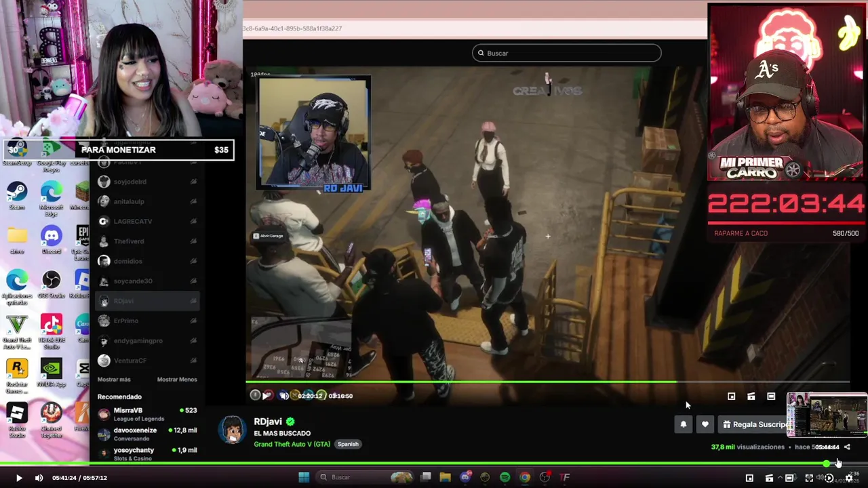This screenshot has width=868, height=488.
Task: Seek on the inner stream green progress bar
Action: 547,382
